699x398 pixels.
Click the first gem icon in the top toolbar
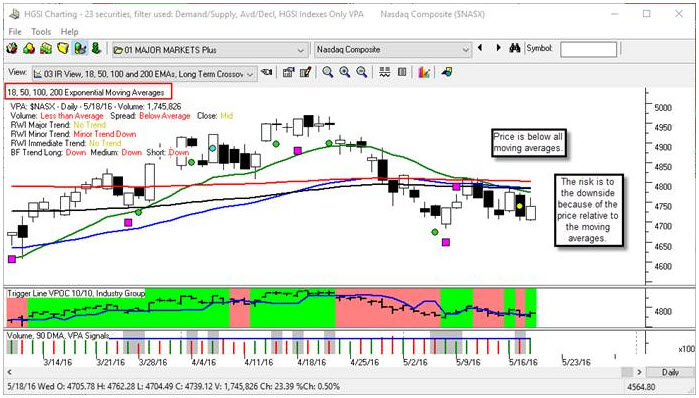coord(12,48)
